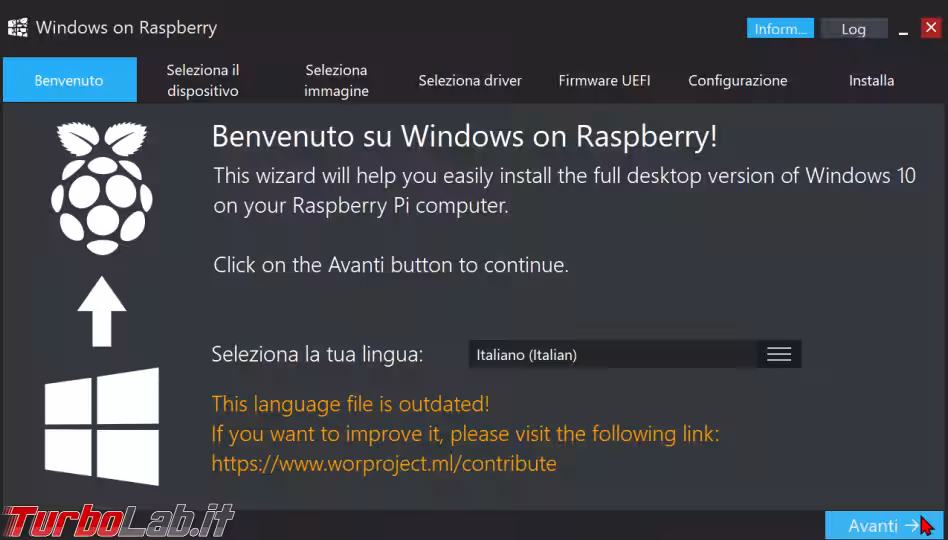
Task: Click the white upward arrow graphic
Action: click(x=102, y=311)
